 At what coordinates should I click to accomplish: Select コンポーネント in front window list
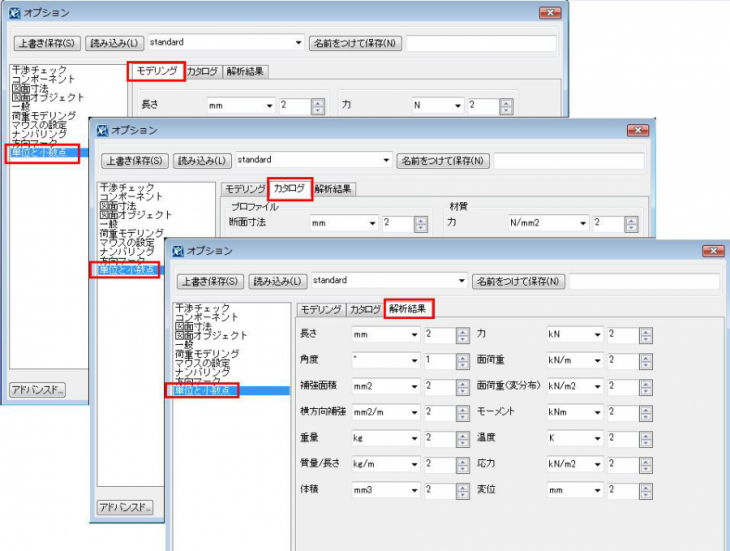[x=207, y=317]
